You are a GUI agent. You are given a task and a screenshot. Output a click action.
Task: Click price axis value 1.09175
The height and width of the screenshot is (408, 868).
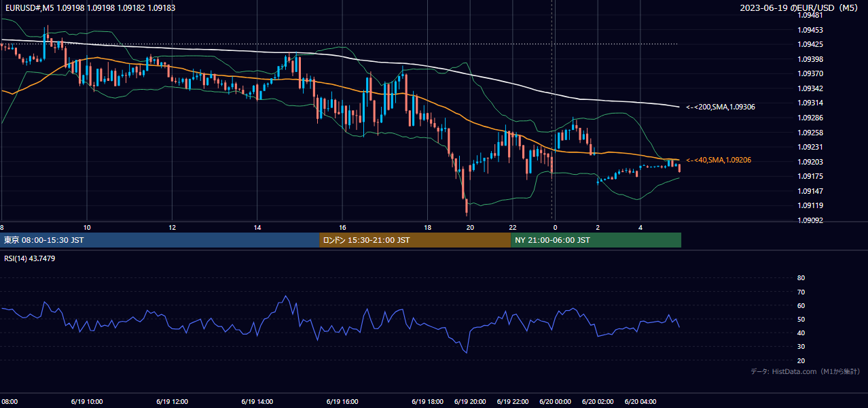pos(810,176)
